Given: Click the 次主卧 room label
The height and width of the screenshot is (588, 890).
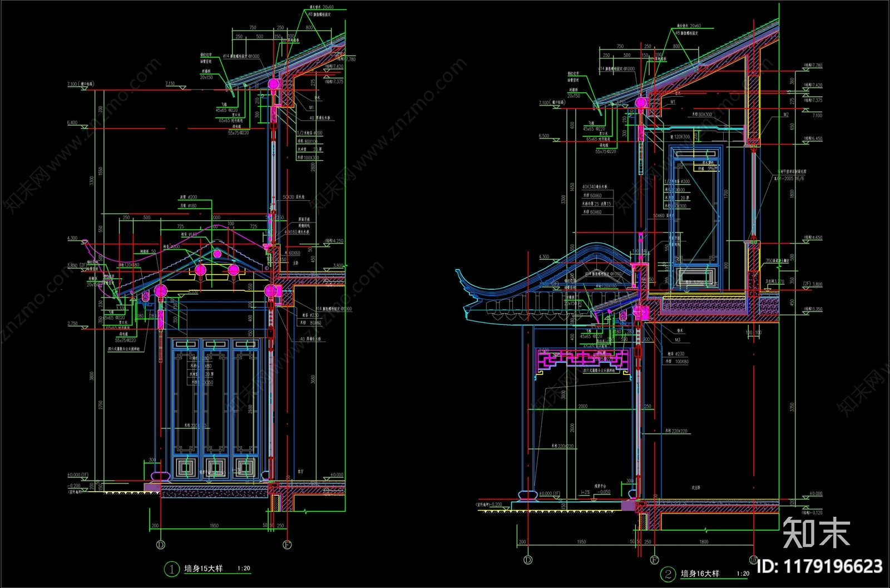Looking at the screenshot, I should point(695,487).
